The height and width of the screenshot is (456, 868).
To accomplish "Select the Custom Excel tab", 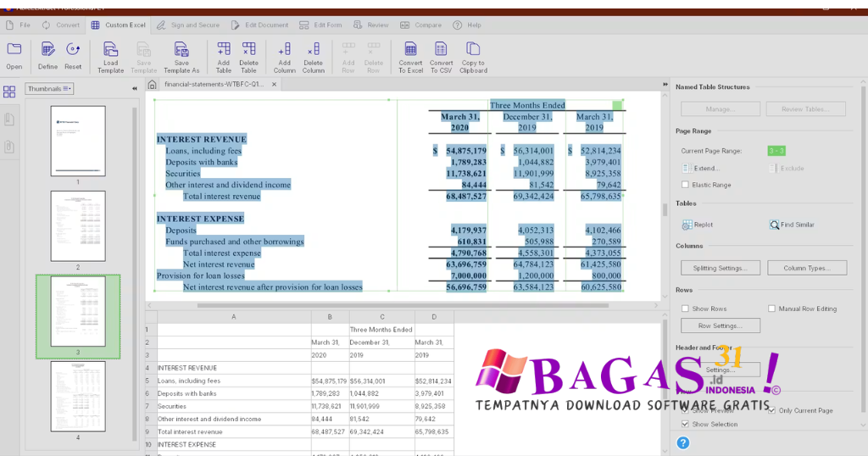I will coord(119,25).
